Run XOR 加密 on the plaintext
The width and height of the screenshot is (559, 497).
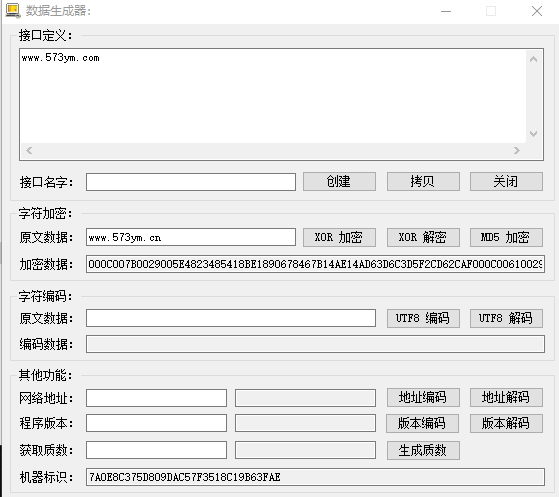click(x=339, y=237)
